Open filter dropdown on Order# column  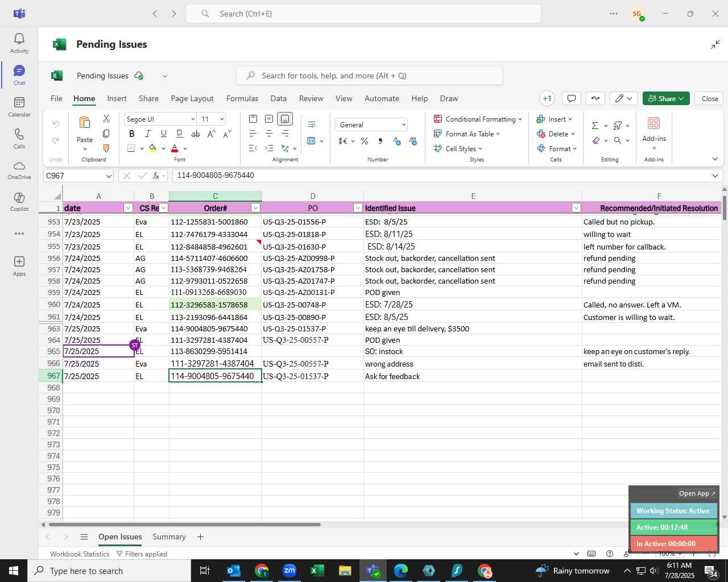[255, 208]
